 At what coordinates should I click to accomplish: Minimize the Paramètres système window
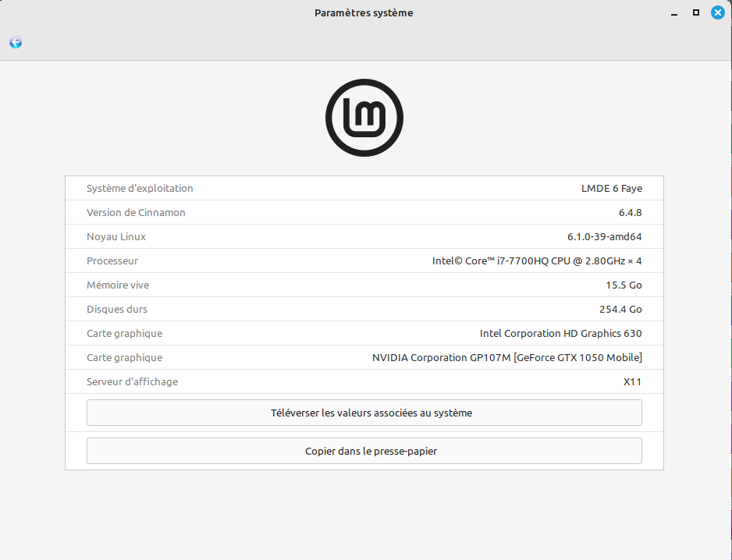tap(674, 13)
